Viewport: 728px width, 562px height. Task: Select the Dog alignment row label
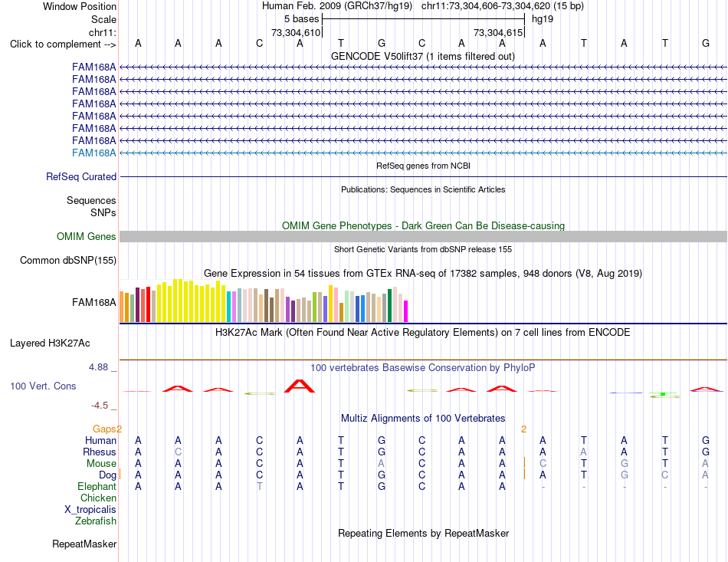[107, 475]
